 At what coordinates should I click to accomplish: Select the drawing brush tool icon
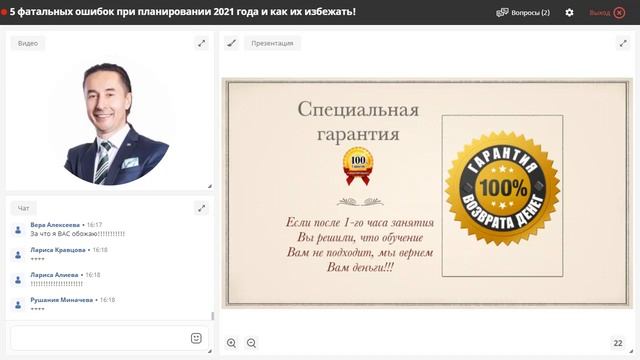click(232, 43)
